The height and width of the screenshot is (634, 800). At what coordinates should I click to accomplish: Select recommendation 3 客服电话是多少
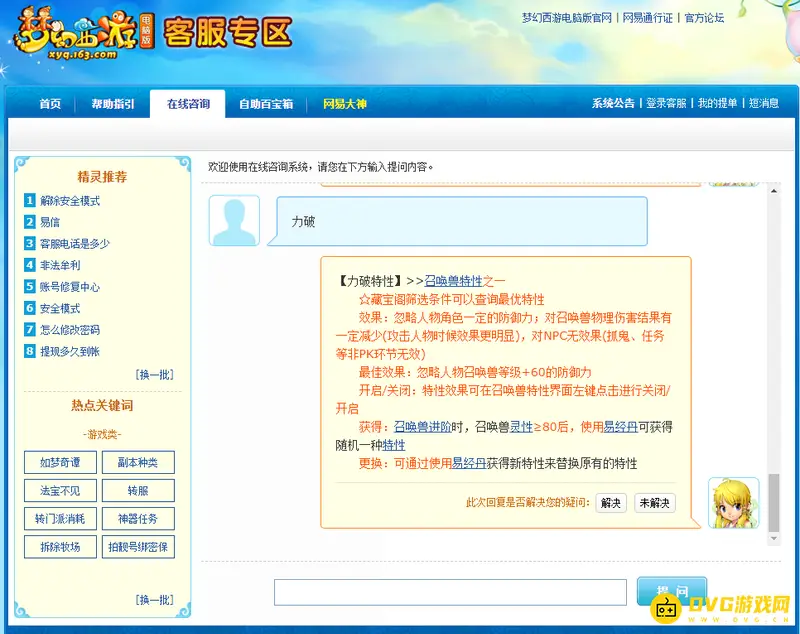click(x=74, y=244)
